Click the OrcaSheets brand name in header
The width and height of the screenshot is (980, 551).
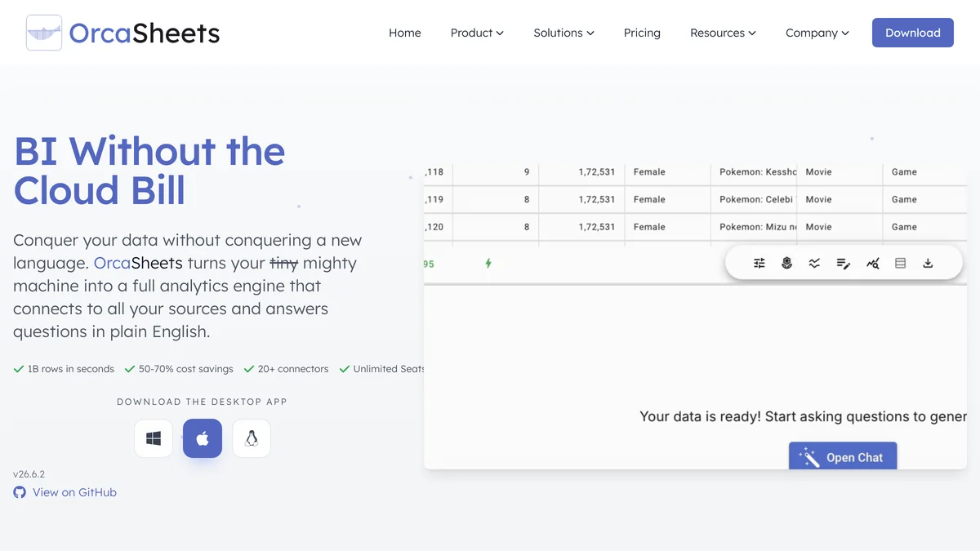(145, 33)
